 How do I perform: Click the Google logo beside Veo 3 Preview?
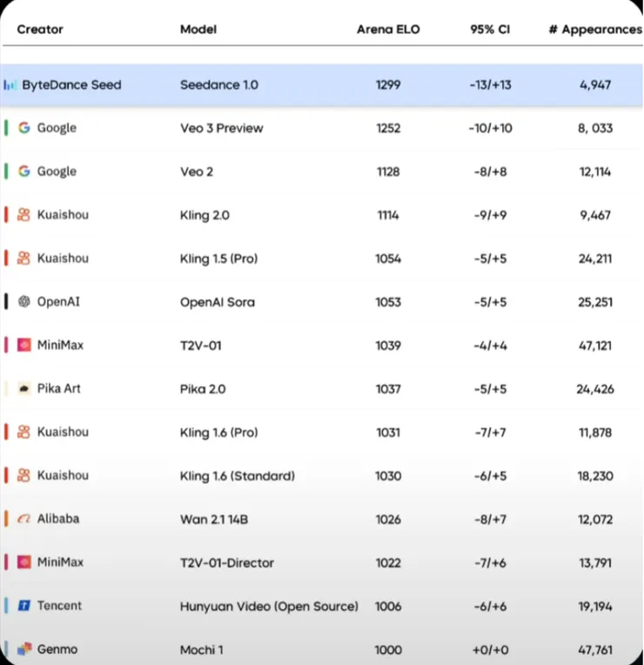[x=24, y=128]
